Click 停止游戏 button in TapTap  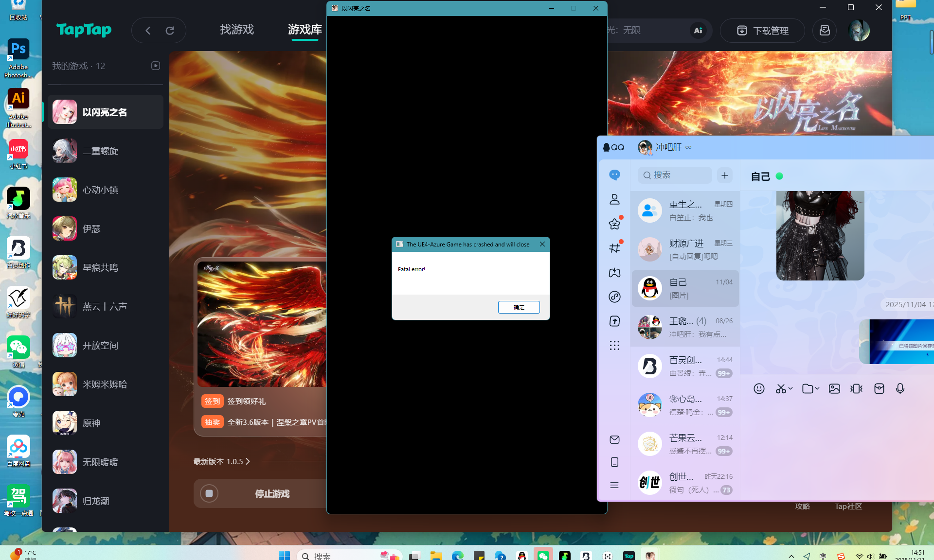[x=261, y=493]
